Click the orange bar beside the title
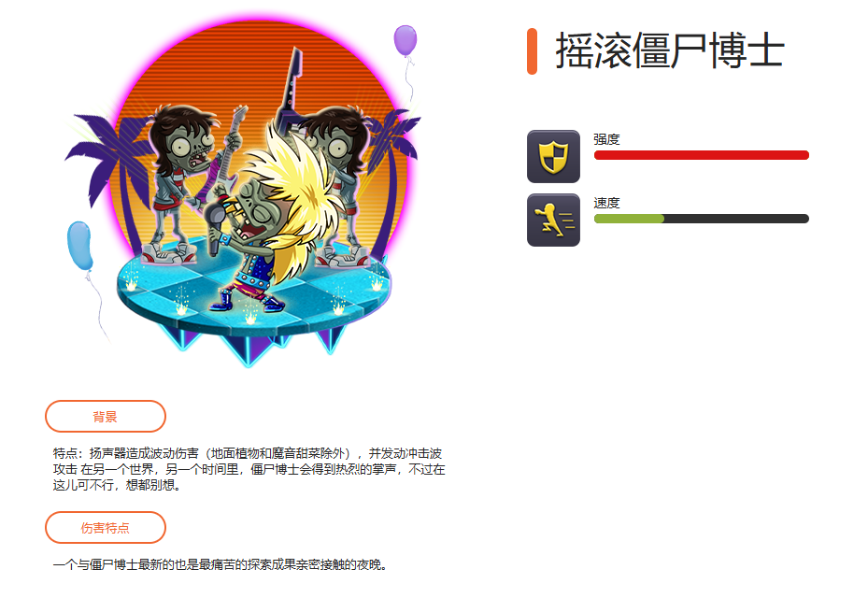This screenshot has height=598, width=868. pos(532,51)
